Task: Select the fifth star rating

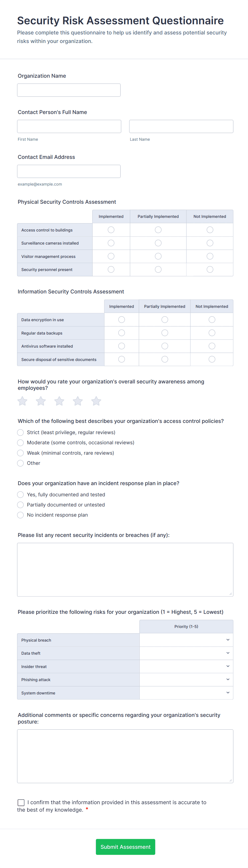Action: [x=96, y=401]
